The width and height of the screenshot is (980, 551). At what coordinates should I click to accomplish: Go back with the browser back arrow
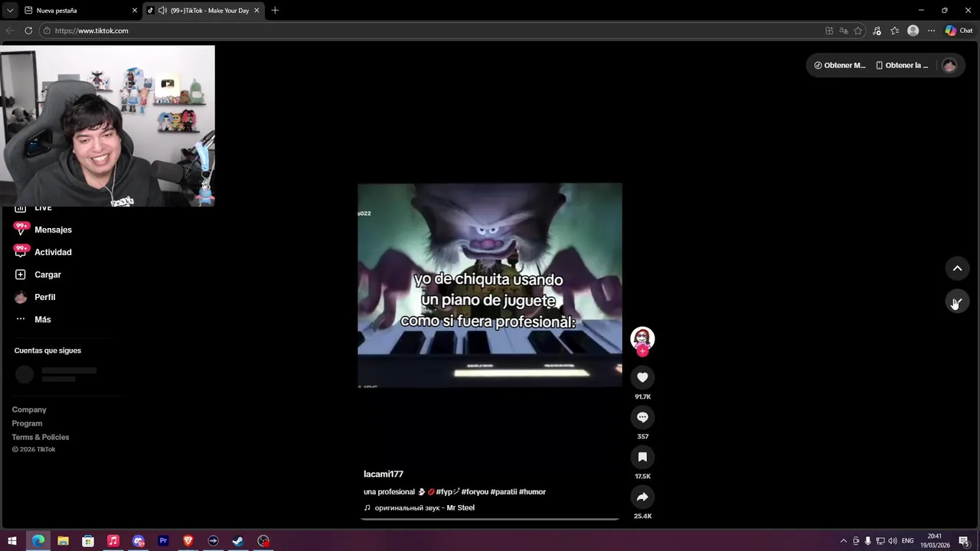click(x=10, y=31)
